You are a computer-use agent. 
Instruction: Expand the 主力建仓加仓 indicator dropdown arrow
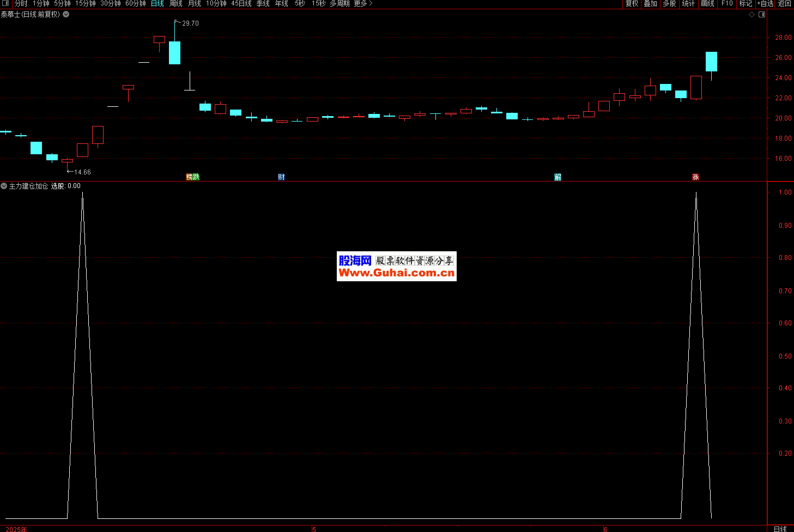(x=4, y=186)
